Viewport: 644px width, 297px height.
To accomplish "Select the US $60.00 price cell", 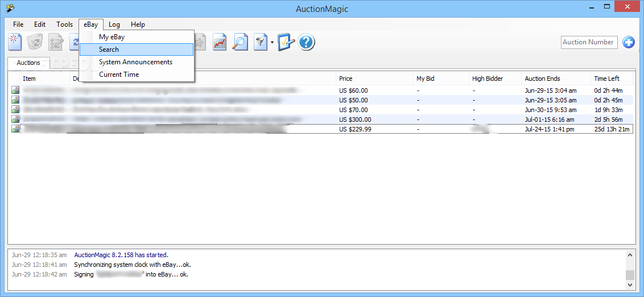I will coord(353,90).
